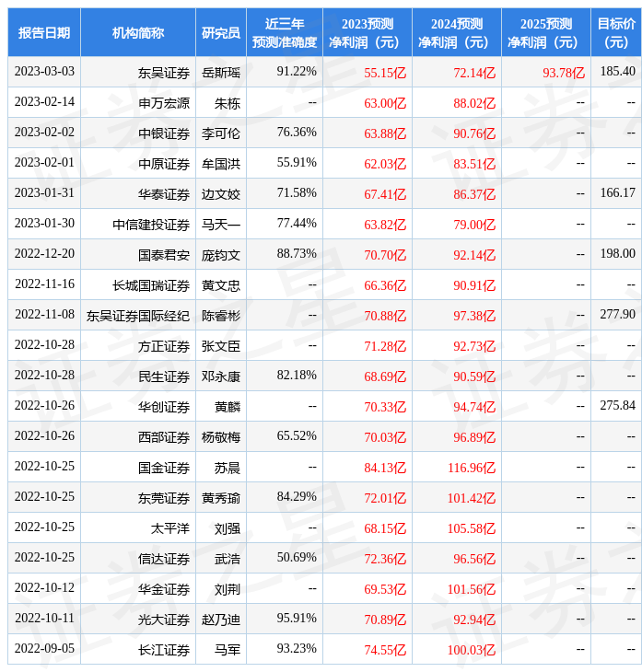Viewport: 642px width, 672px height.
Task: Click researcher name 岳斯瑶
Action: point(221,73)
